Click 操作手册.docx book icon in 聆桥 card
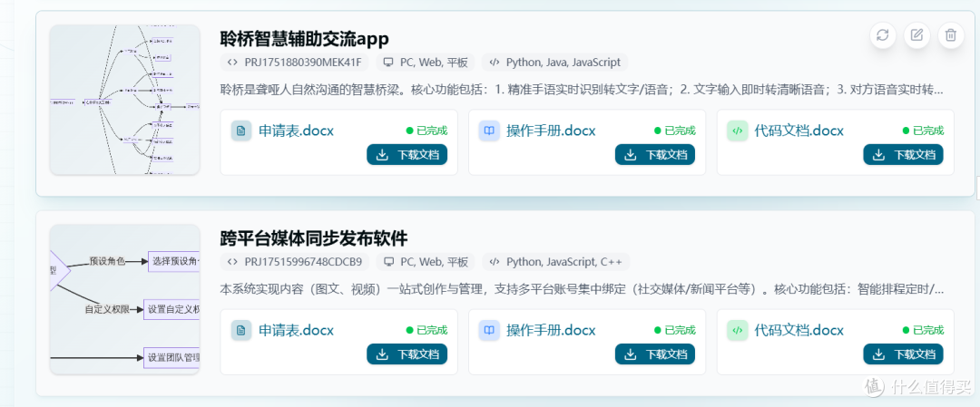This screenshot has width=980, height=407. [x=489, y=131]
